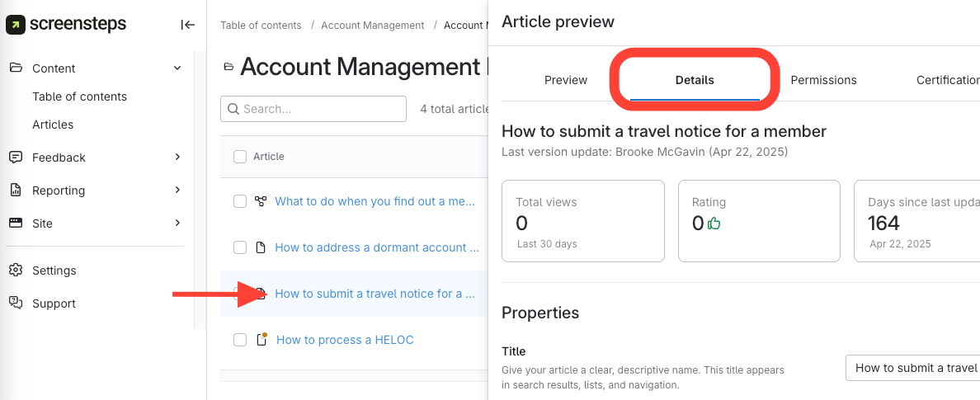980x400 pixels.
Task: Click the Settings gear icon
Action: (x=16, y=271)
